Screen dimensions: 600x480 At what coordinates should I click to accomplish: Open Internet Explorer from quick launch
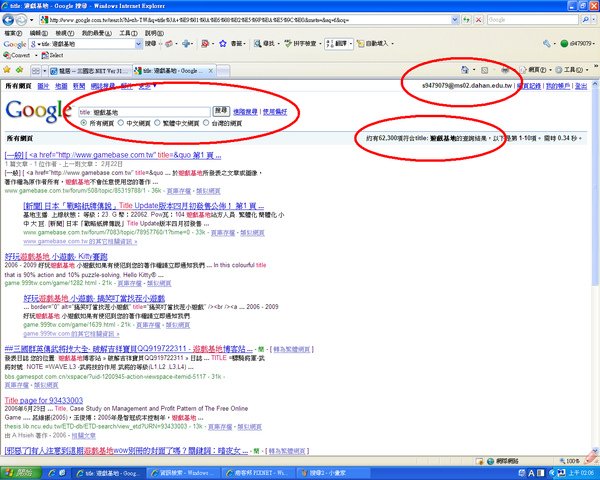click(53, 473)
